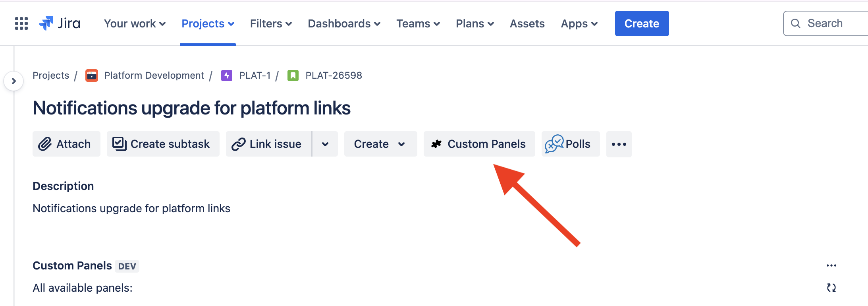Click the Platform Development project icon
This screenshot has height=306, width=868.
click(x=92, y=76)
